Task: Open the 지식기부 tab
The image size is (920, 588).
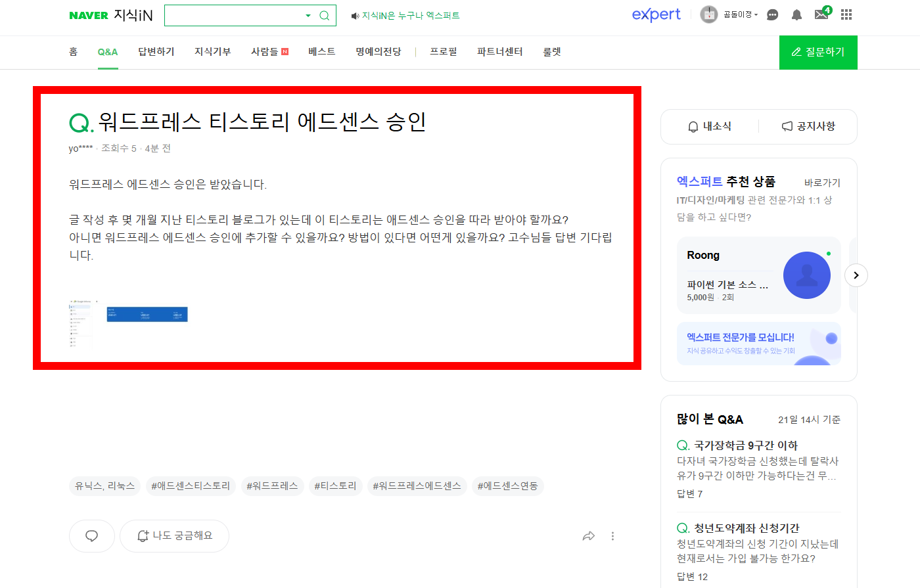Action: tap(213, 52)
